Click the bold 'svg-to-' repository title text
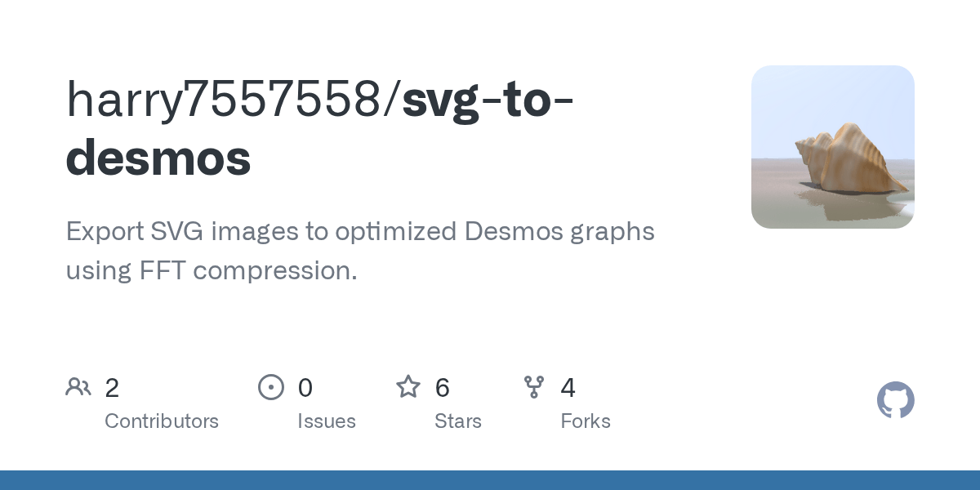 [x=488, y=99]
